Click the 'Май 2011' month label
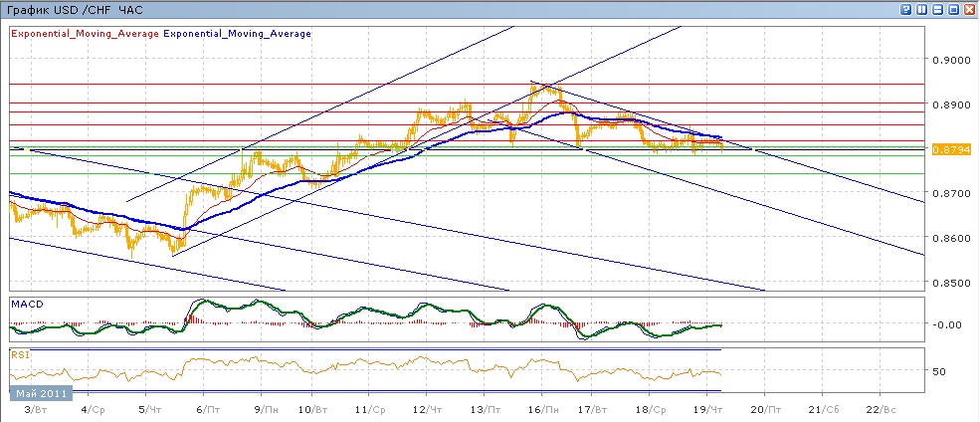The height and width of the screenshot is (422, 980). coord(41,394)
